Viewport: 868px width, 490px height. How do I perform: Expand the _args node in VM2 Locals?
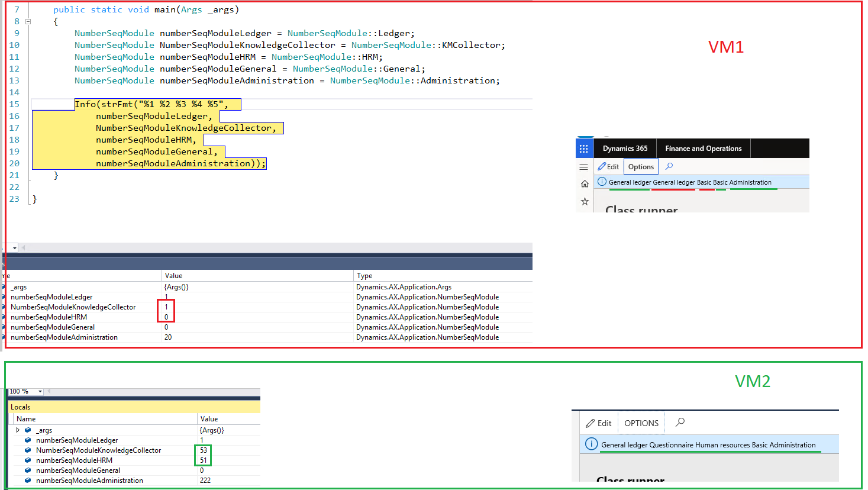(18, 430)
